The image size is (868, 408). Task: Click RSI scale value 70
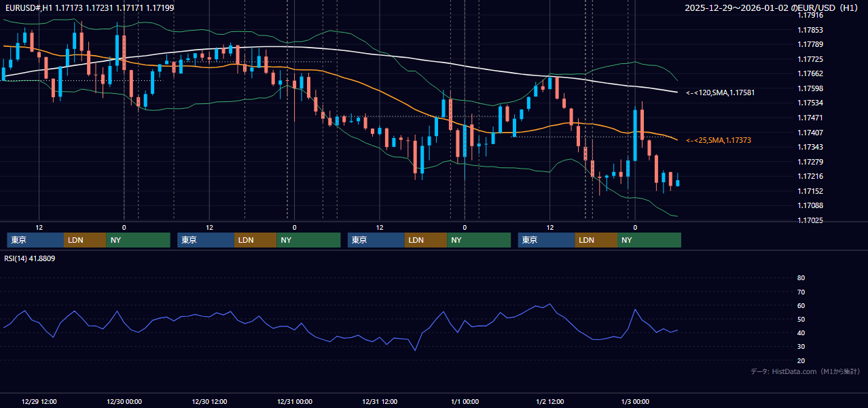point(801,292)
